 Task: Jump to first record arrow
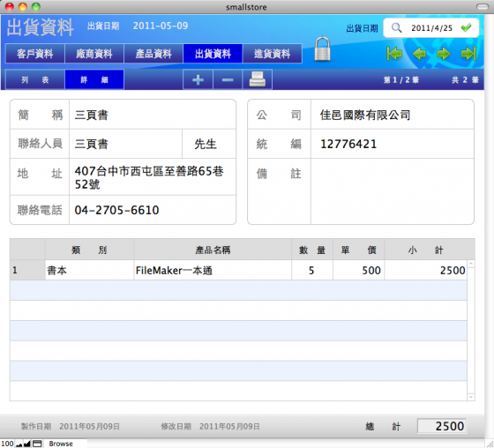(x=394, y=54)
